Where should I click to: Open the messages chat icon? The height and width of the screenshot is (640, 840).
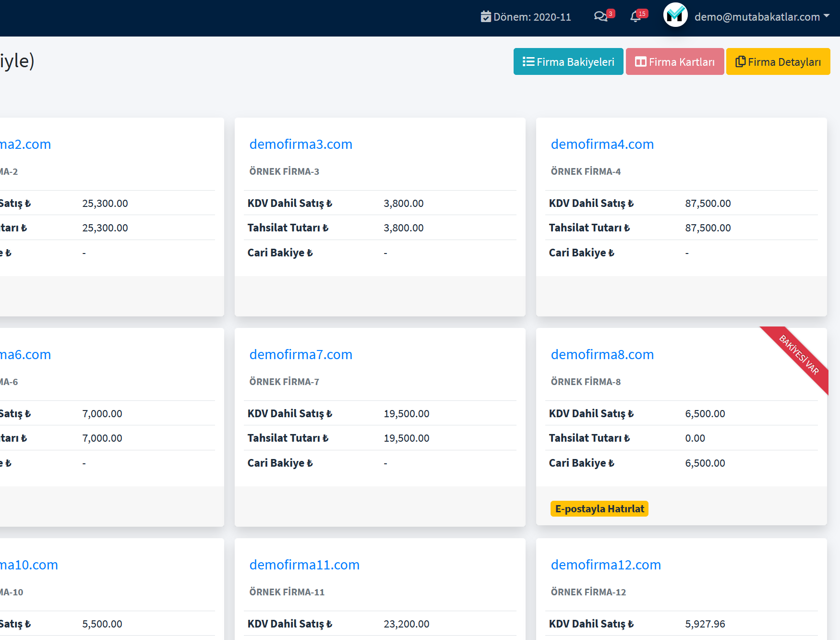coord(600,17)
